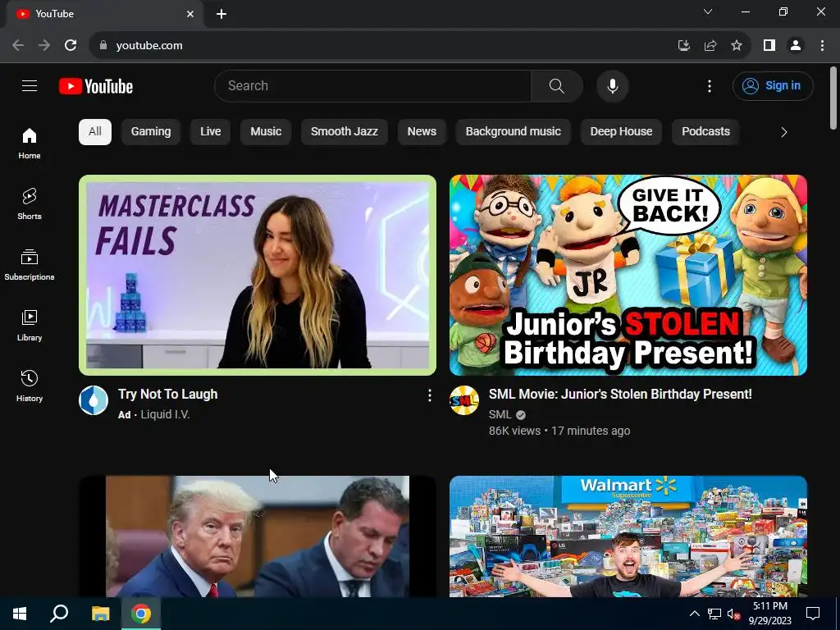
Task: Select the Live filter chip
Action: (x=210, y=132)
